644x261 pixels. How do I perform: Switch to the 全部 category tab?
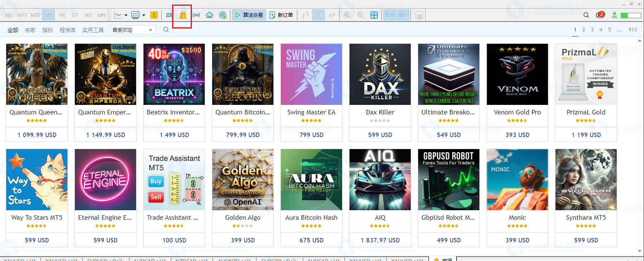pos(13,30)
